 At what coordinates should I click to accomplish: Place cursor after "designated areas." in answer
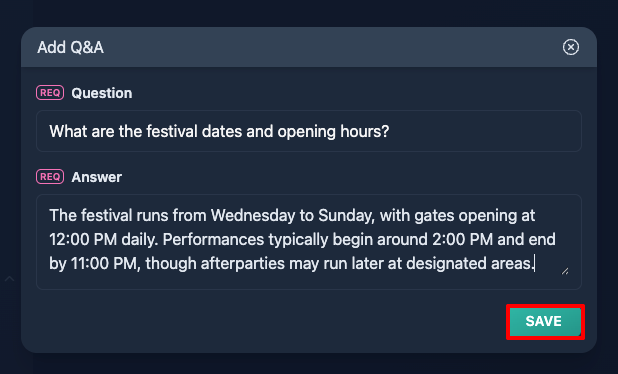click(x=535, y=263)
